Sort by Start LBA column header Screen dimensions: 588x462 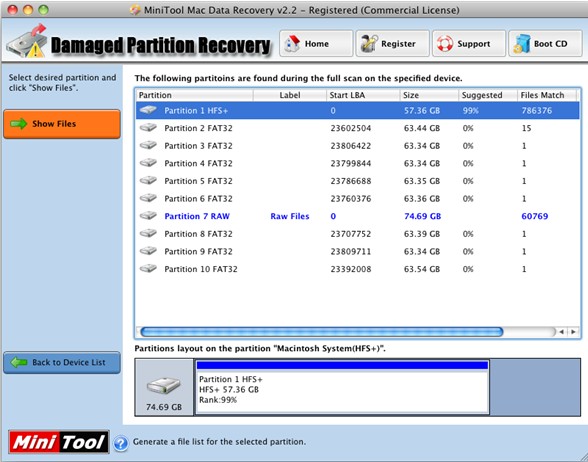coord(363,95)
